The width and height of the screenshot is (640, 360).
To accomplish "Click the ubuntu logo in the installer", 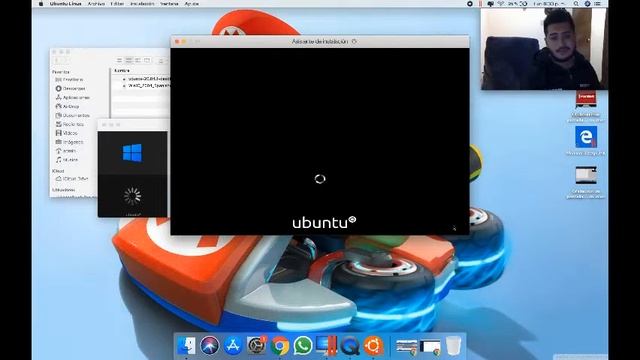I will 324,222.
